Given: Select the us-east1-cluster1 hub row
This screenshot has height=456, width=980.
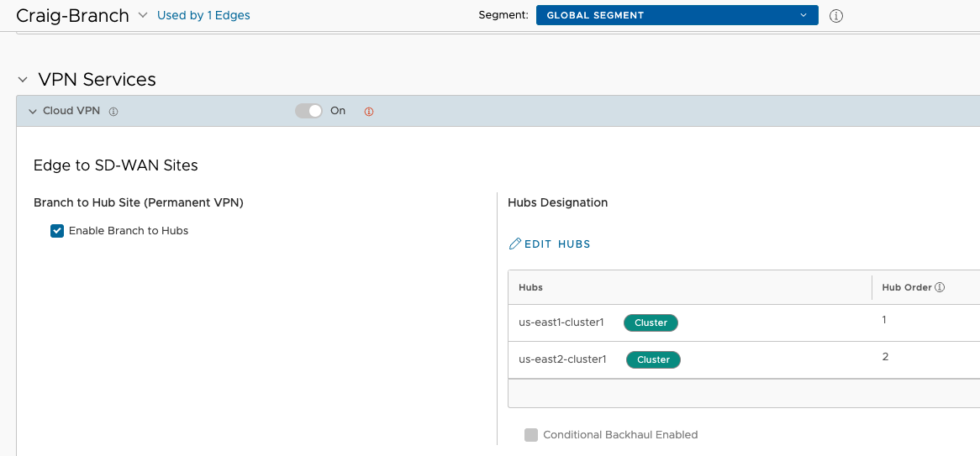Looking at the screenshot, I should click(744, 323).
